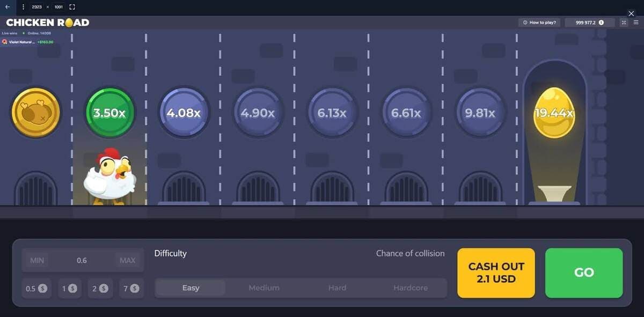644x317 pixels.
Task: Open the How to play? guide
Action: (x=540, y=23)
